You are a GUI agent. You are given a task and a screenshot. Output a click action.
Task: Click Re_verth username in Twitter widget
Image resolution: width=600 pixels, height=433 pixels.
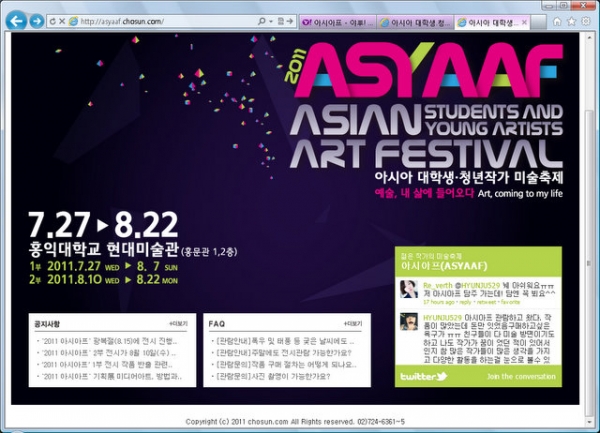pyautogui.click(x=437, y=285)
